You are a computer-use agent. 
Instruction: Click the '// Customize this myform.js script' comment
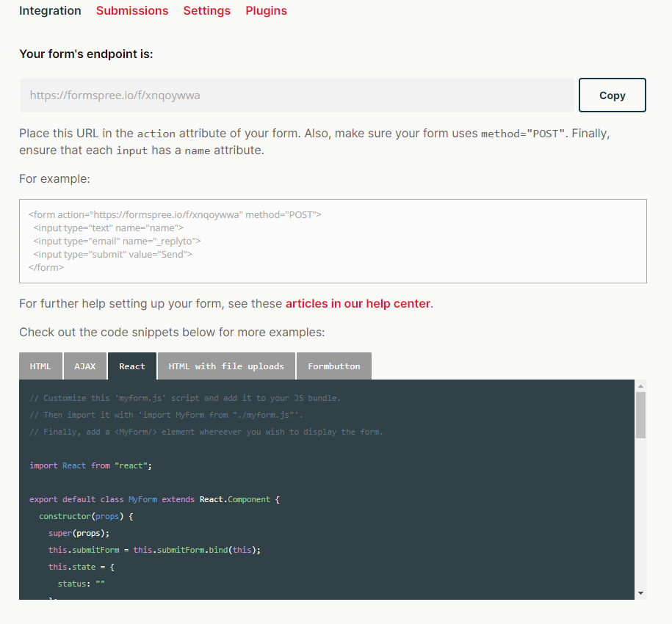[185, 398]
